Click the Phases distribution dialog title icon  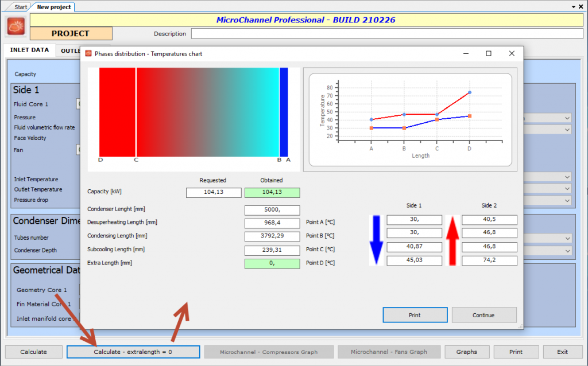[88, 53]
